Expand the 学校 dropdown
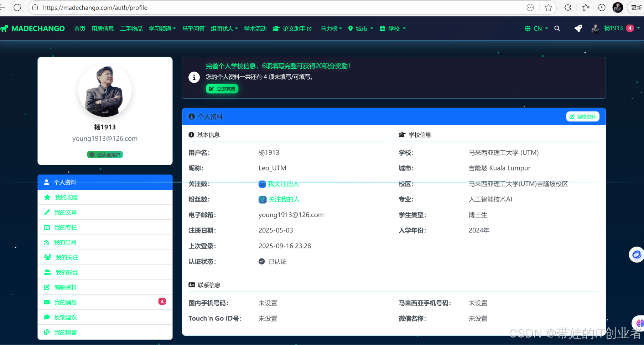 click(x=393, y=28)
